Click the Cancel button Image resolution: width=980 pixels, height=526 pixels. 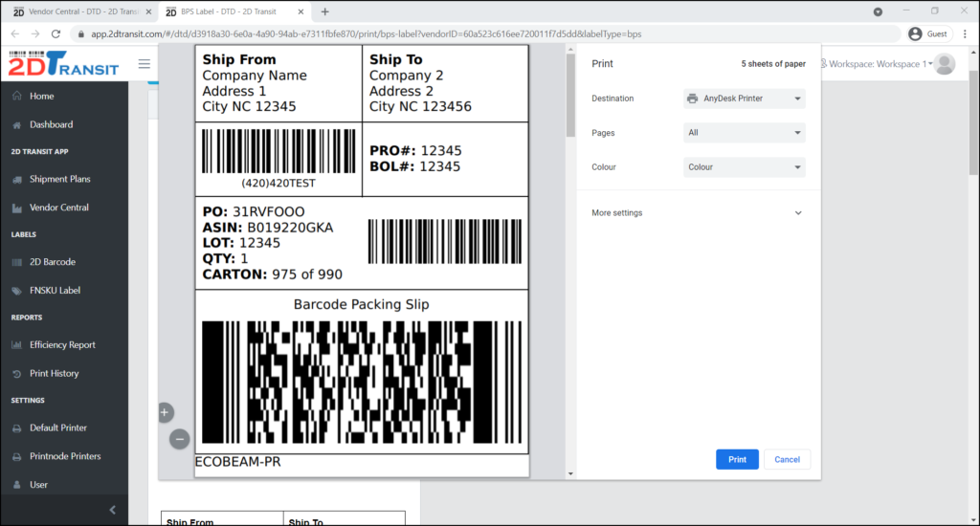pyautogui.click(x=787, y=459)
